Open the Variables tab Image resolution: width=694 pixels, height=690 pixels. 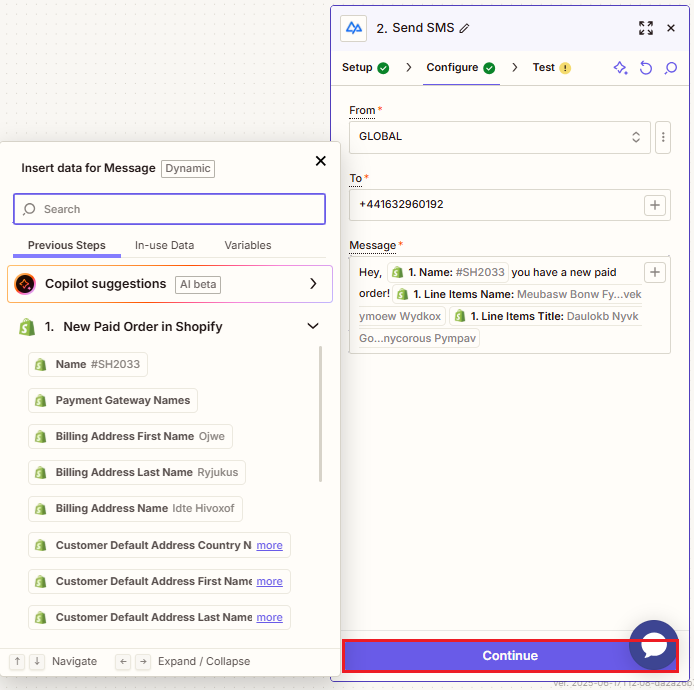coord(248,246)
